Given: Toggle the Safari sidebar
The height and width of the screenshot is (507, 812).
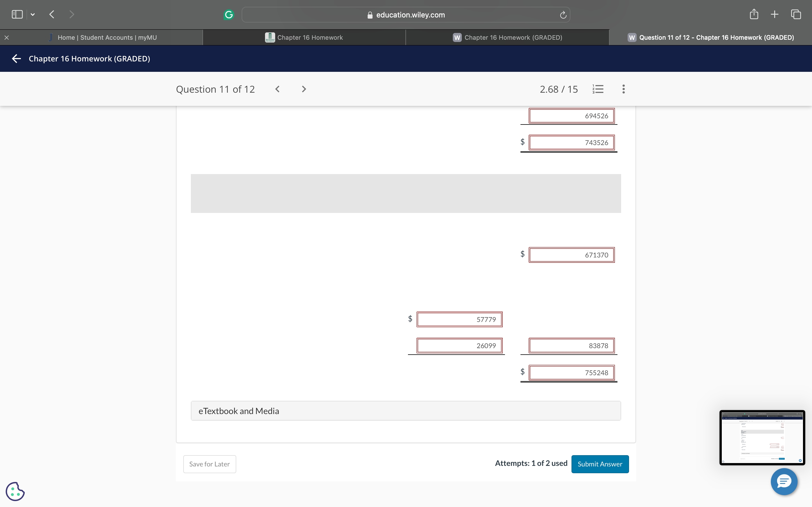Looking at the screenshot, I should click(x=17, y=14).
